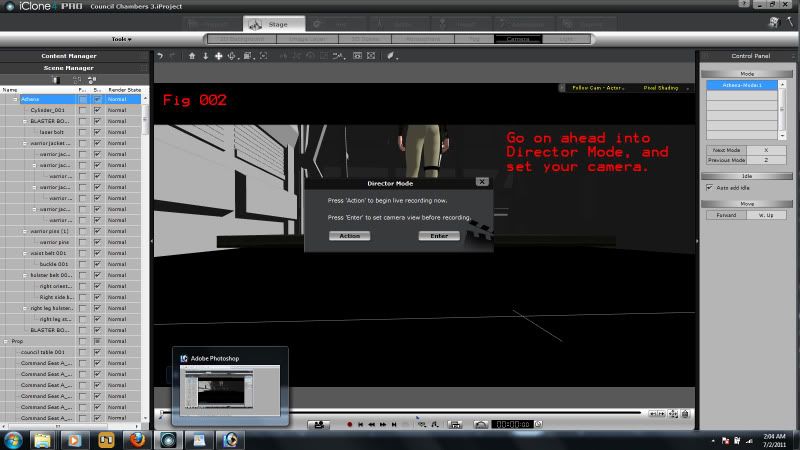Click the 00:00:00 time code field

pyautogui.click(x=513, y=424)
